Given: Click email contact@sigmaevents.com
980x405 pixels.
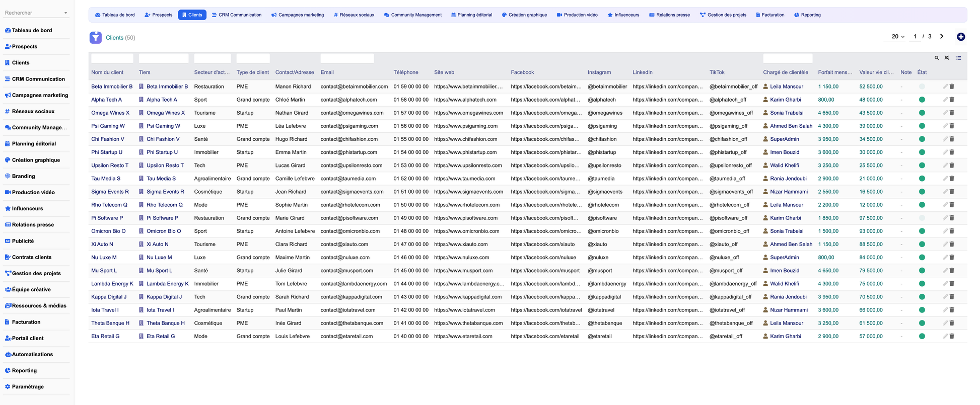Looking at the screenshot, I should (352, 192).
